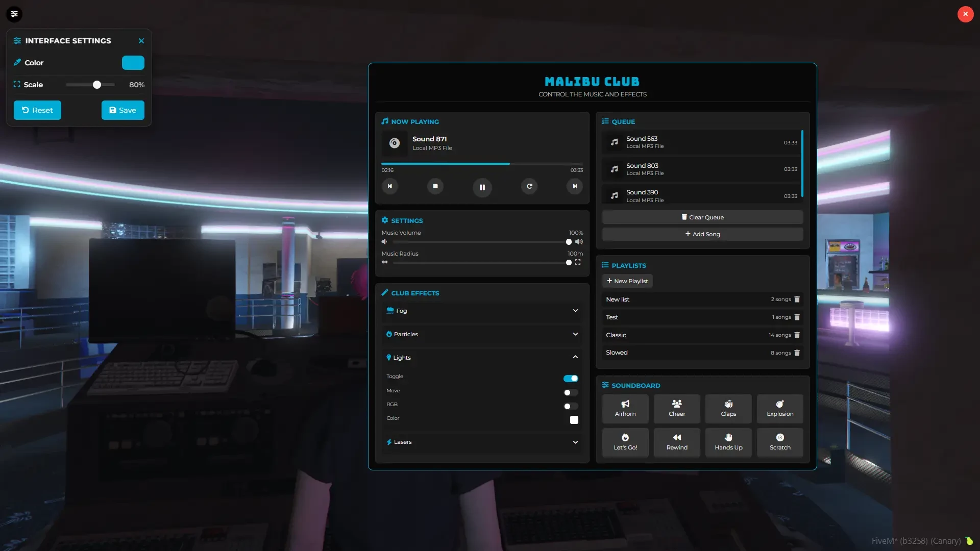Click the interface Scale slider handle
Image resolution: width=980 pixels, height=551 pixels.
[97, 85]
